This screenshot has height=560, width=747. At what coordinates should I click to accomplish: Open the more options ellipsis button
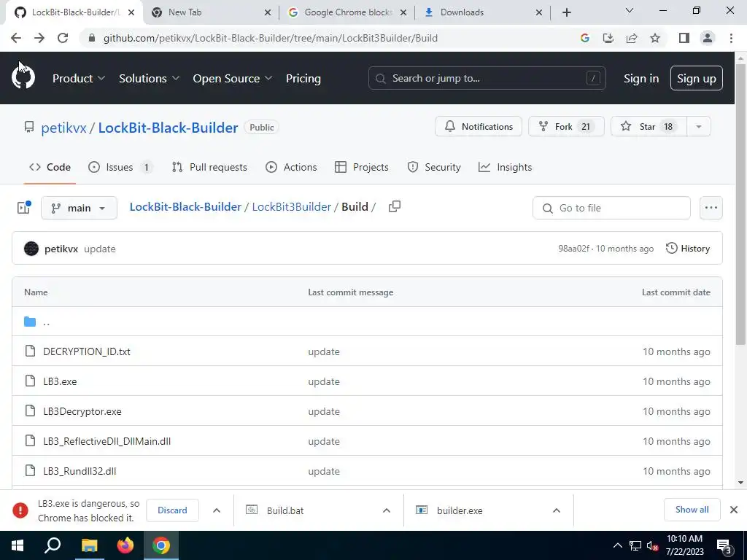(x=711, y=208)
